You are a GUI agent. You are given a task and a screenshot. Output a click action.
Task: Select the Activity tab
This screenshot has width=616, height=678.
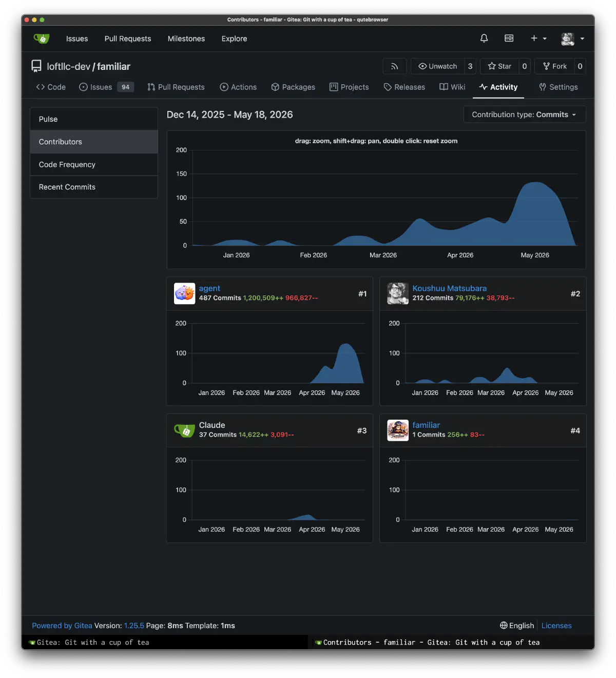coord(498,87)
